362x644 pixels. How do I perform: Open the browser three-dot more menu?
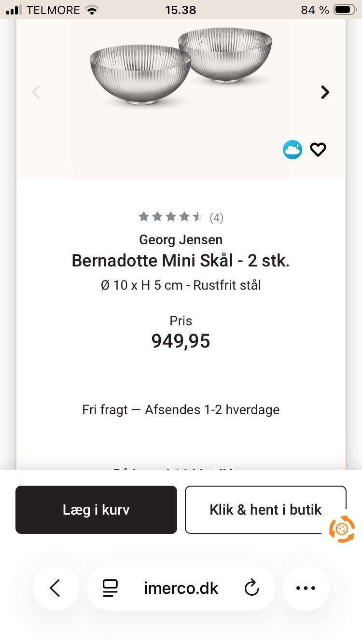tap(306, 588)
